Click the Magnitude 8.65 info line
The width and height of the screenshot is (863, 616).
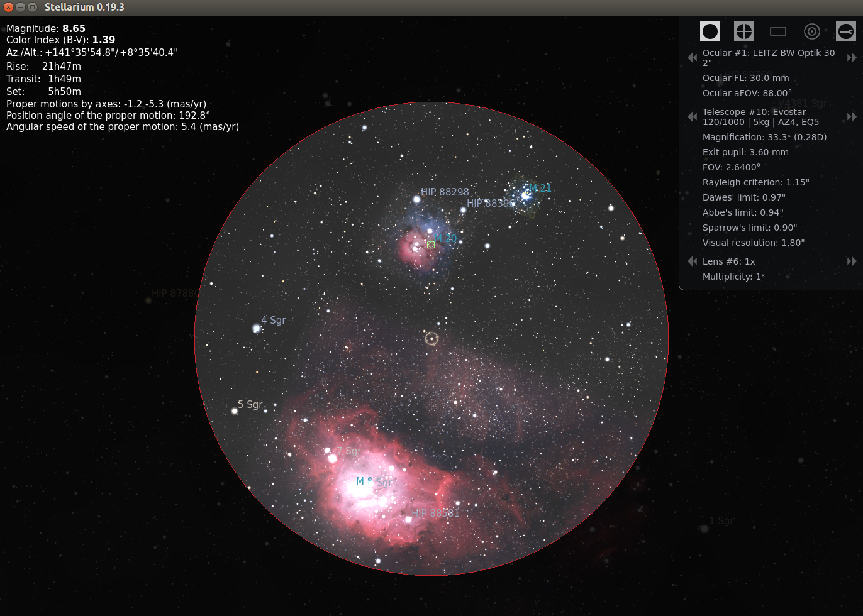coord(46,29)
